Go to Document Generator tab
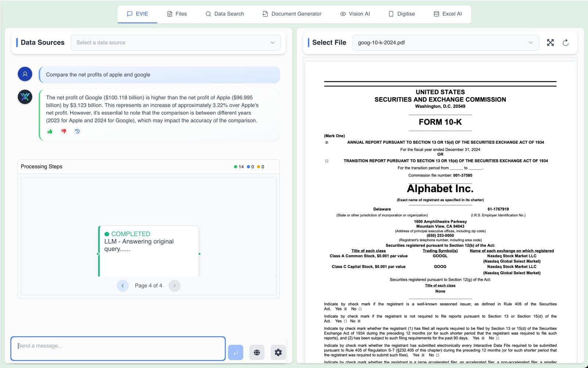Image resolution: width=588 pixels, height=368 pixels. [x=292, y=14]
